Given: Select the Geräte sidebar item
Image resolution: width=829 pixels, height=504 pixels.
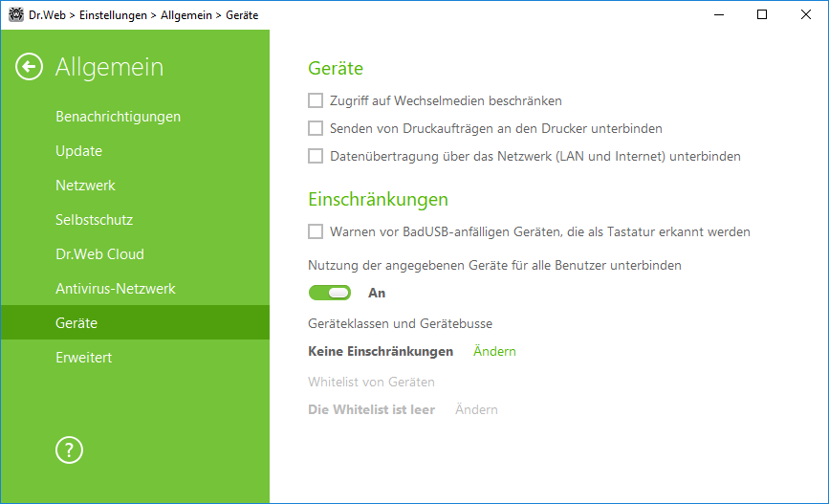Looking at the screenshot, I should [135, 322].
